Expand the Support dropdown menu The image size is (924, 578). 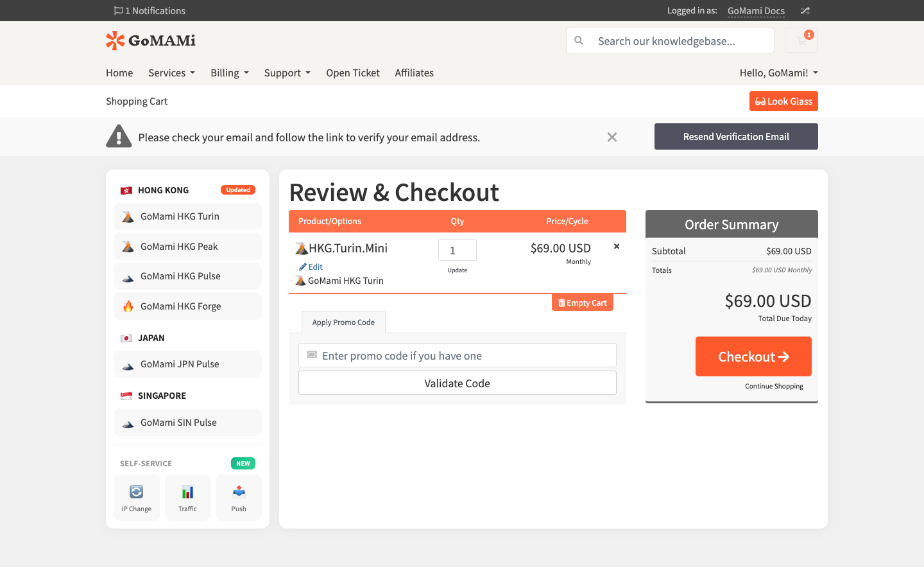coord(287,73)
